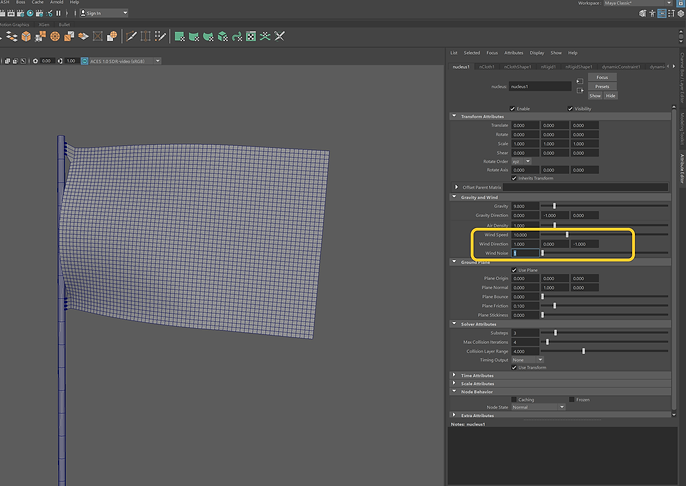Image resolution: width=686 pixels, height=486 pixels.
Task: Click the Hide button
Action: (610, 96)
